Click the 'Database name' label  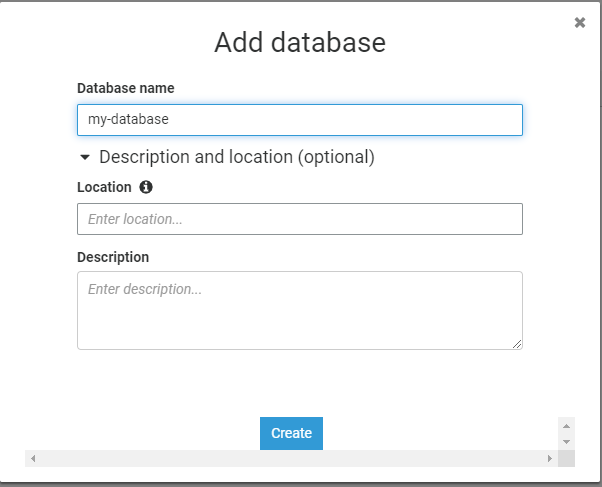[x=126, y=88]
